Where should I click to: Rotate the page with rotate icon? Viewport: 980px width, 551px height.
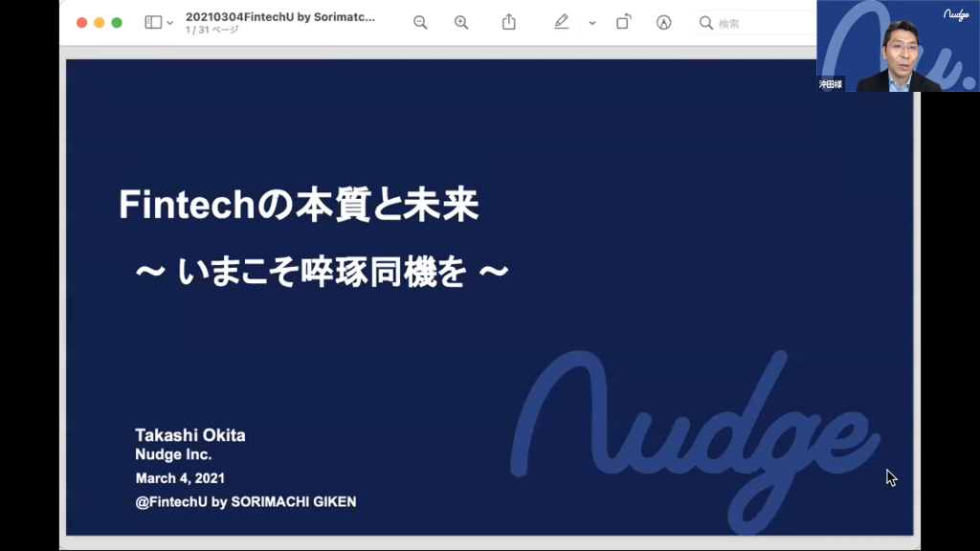pos(624,22)
